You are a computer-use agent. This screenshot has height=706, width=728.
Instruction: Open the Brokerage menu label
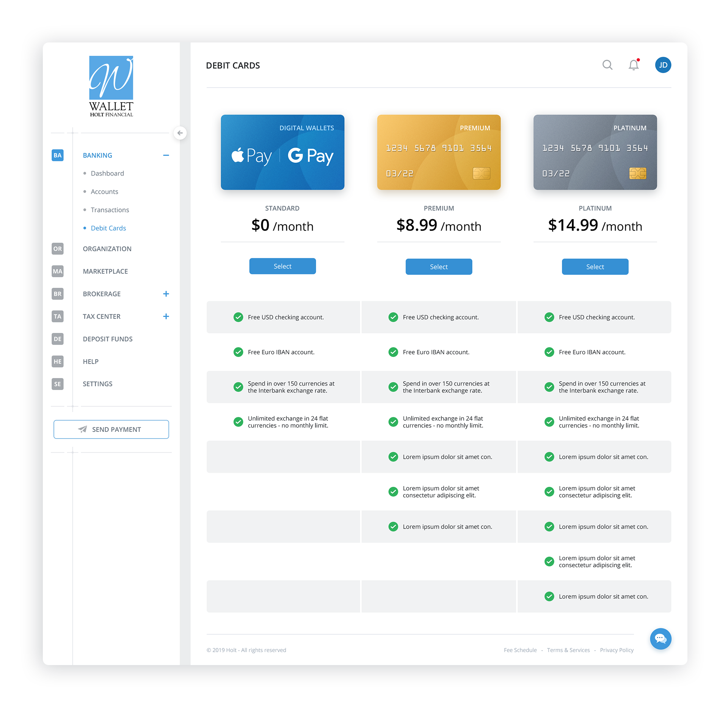click(102, 294)
